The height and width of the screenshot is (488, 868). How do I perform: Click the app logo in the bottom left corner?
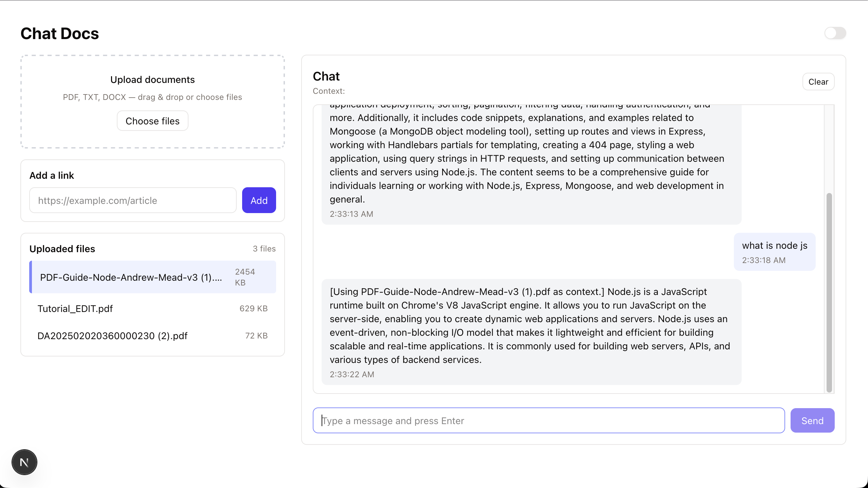click(x=24, y=462)
